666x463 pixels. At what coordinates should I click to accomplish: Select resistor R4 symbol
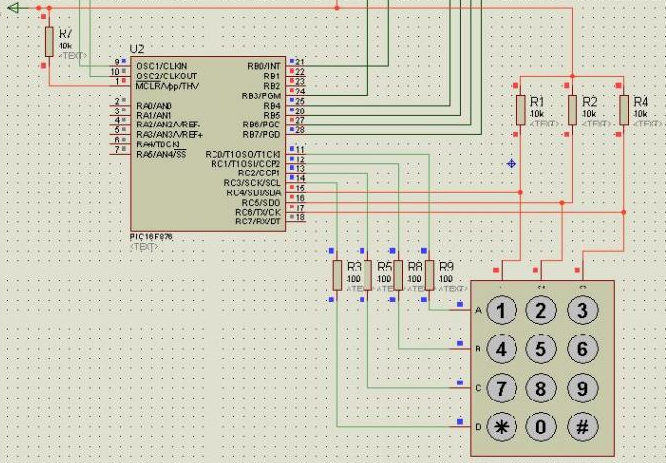pyautogui.click(x=624, y=109)
